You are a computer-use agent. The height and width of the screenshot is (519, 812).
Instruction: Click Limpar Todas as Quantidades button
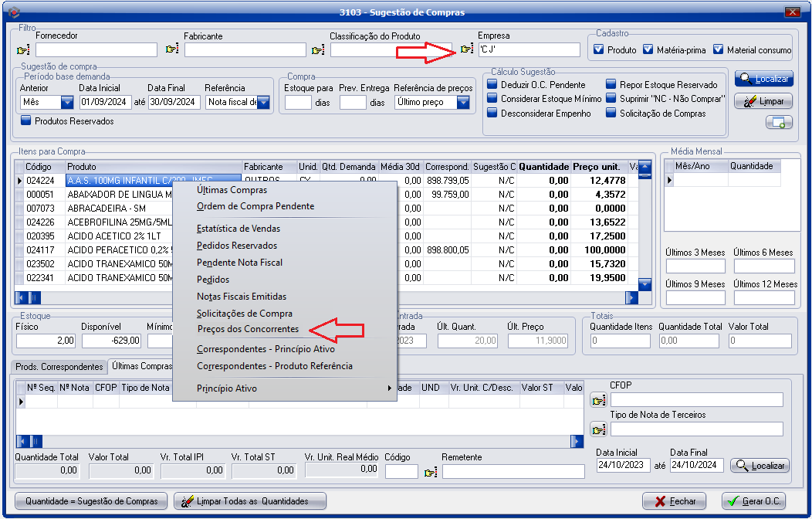(x=250, y=501)
